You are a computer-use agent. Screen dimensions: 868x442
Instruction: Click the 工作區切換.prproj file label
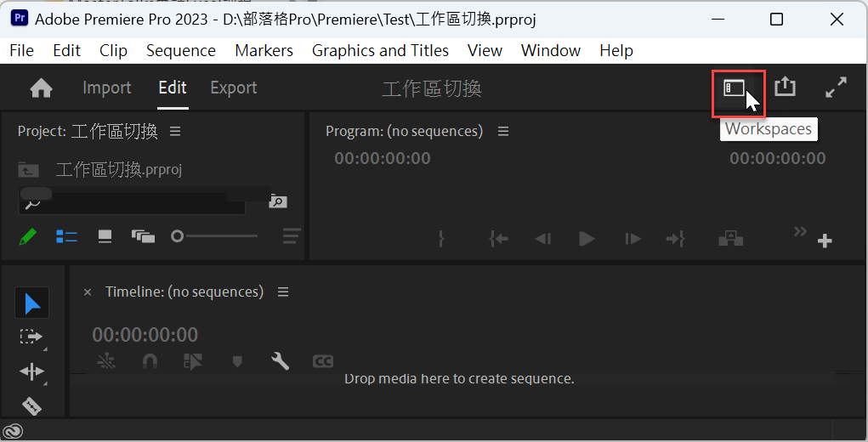tap(119, 169)
